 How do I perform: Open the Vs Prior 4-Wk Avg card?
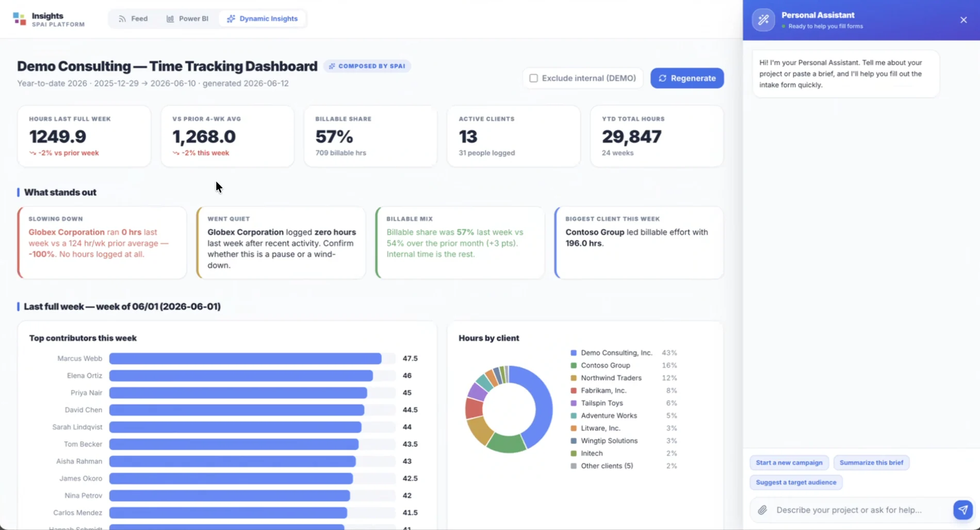click(x=227, y=136)
